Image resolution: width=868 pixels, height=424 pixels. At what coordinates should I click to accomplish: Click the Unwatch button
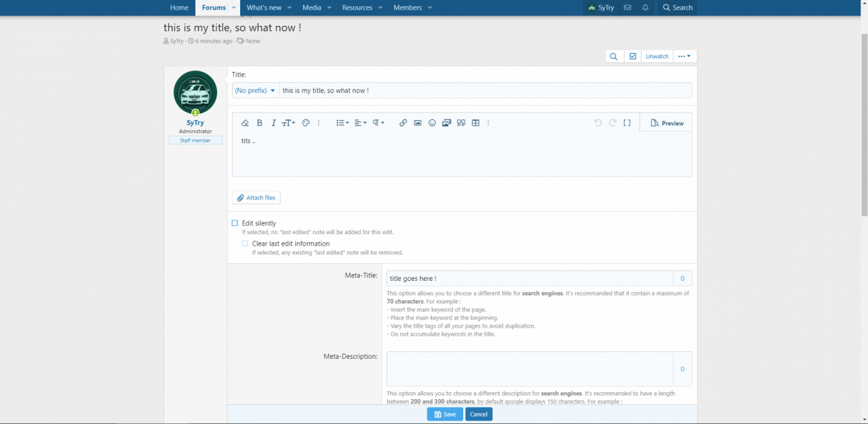coord(657,56)
